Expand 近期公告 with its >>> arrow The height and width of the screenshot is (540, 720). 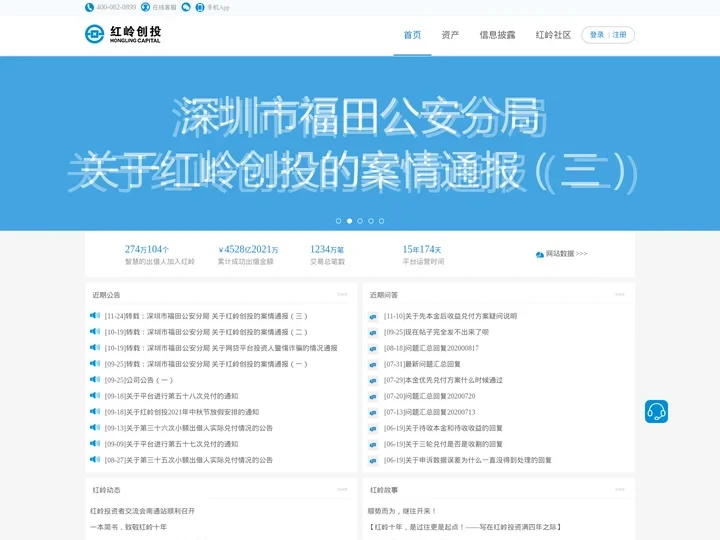pyautogui.click(x=342, y=294)
